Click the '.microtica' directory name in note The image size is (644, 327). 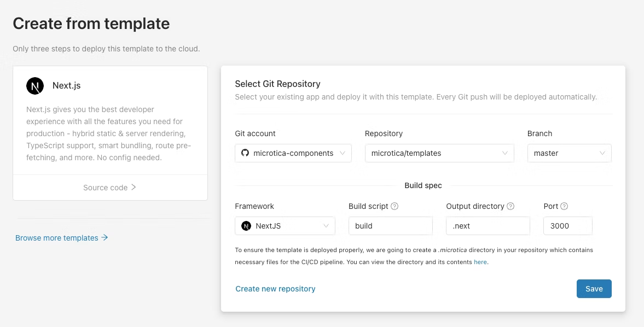coord(452,250)
